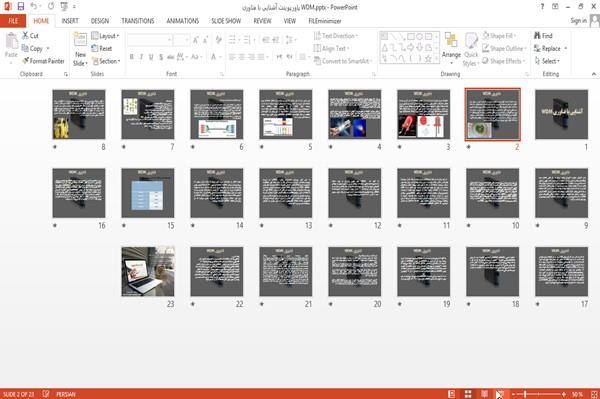This screenshot has height=399, width=600.
Task: Toggle spell check icon in status bar
Action: click(46, 394)
